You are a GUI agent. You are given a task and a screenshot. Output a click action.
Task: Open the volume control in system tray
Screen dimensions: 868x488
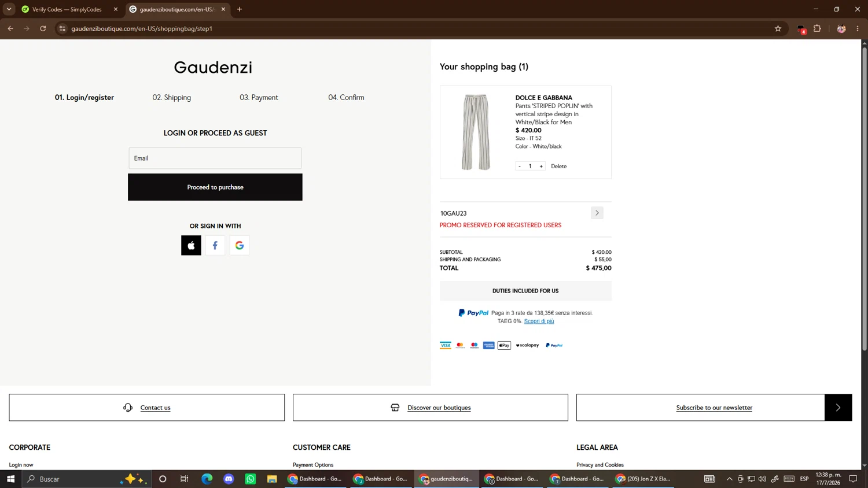coord(762,479)
